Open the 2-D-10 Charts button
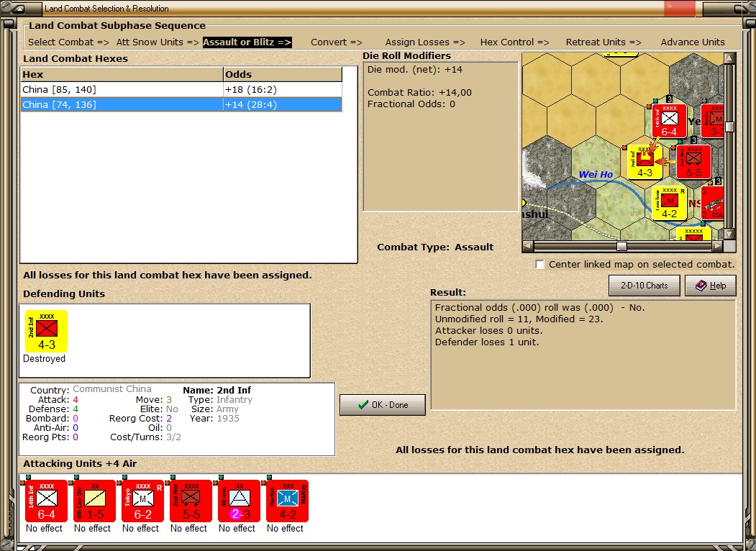The image size is (756, 551). pyautogui.click(x=644, y=286)
